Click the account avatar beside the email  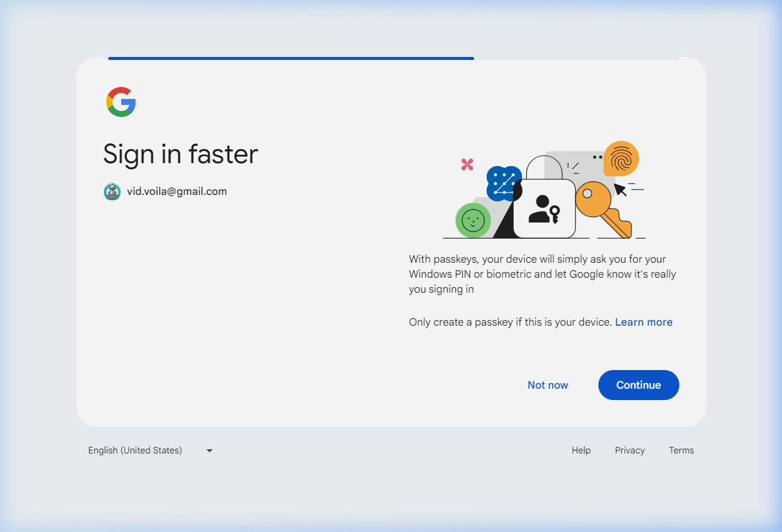click(112, 192)
